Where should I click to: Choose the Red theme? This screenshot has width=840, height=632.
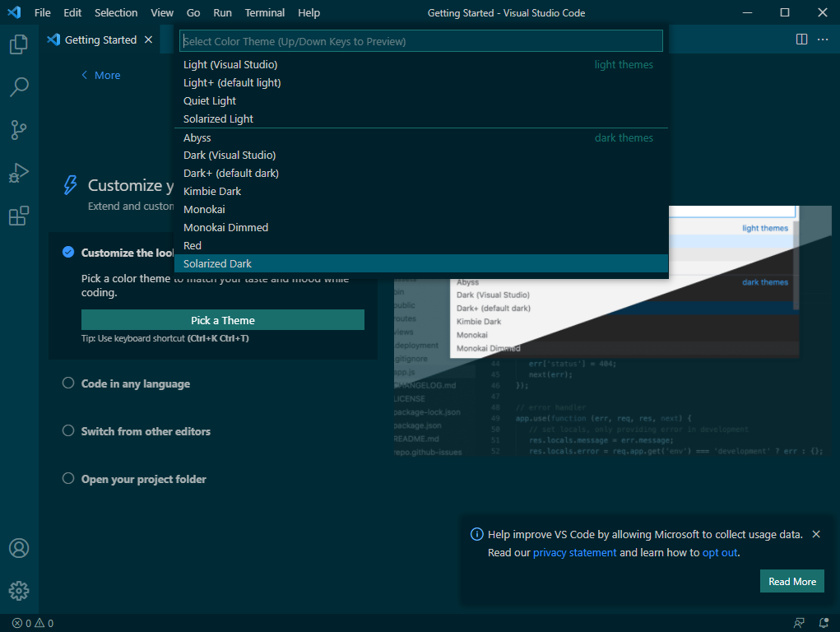421,245
